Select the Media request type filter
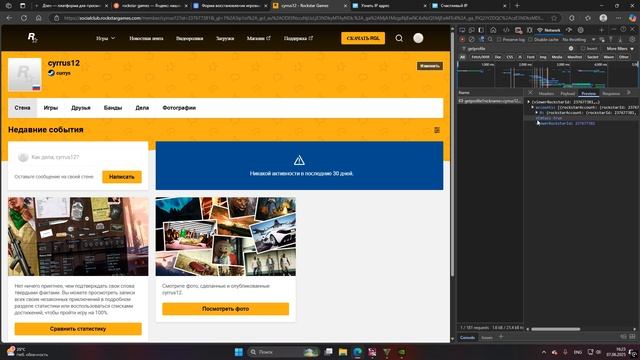Viewport: 640px width, 360px height. tap(557, 57)
